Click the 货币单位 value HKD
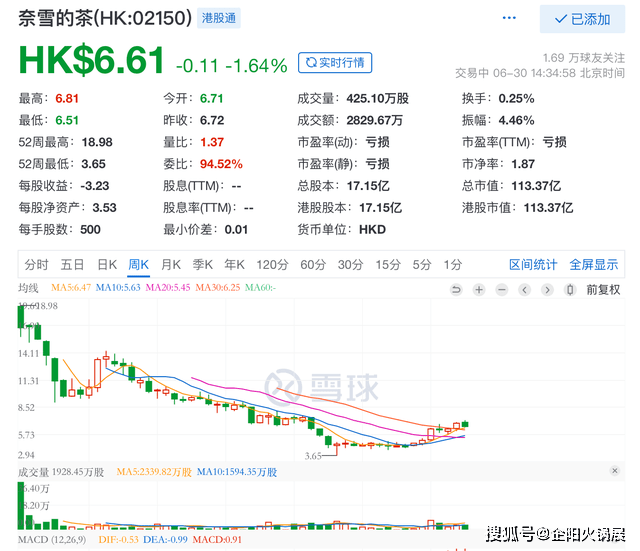The height and width of the screenshot is (551, 640). (372, 230)
